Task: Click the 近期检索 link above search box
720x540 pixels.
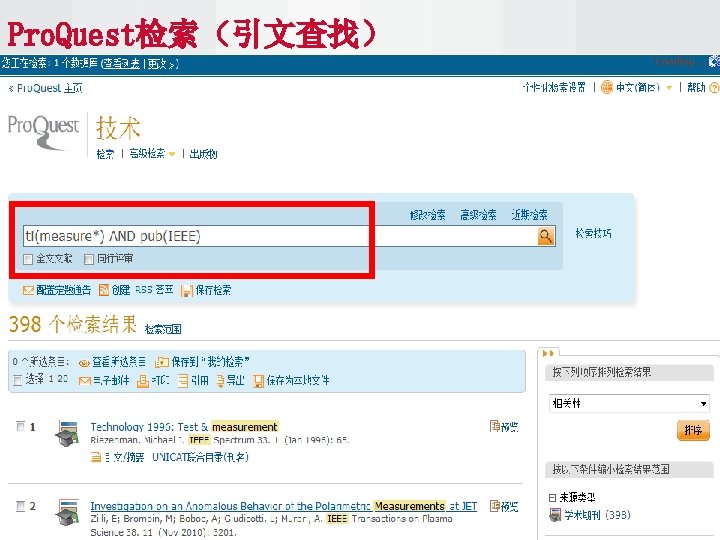Action: [x=529, y=215]
